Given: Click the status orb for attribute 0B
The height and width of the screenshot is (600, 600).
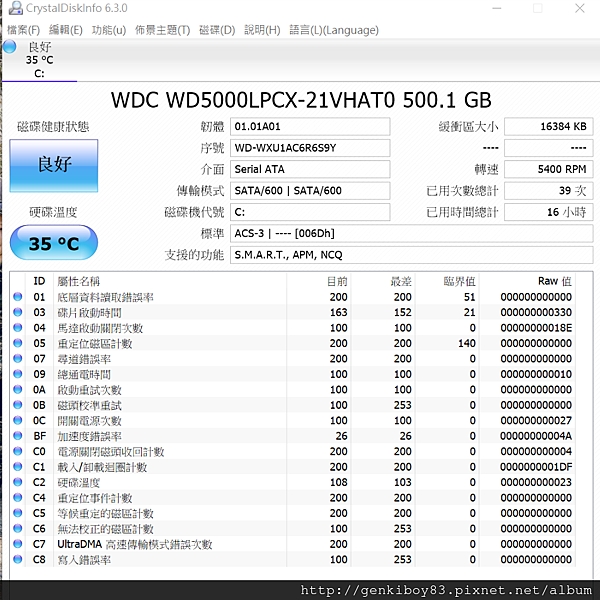Looking at the screenshot, I should click(x=18, y=404).
